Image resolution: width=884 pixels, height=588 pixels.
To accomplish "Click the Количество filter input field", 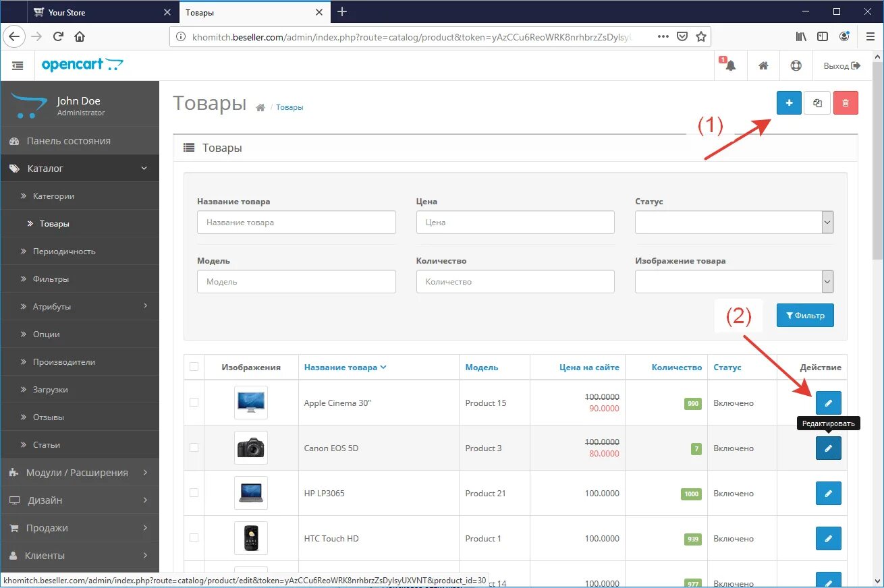I will [x=516, y=281].
